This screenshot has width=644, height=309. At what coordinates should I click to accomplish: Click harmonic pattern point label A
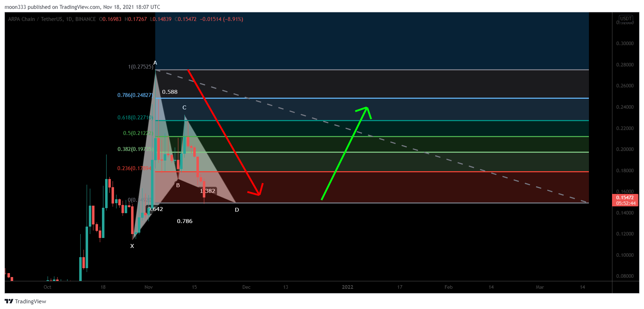[155, 63]
